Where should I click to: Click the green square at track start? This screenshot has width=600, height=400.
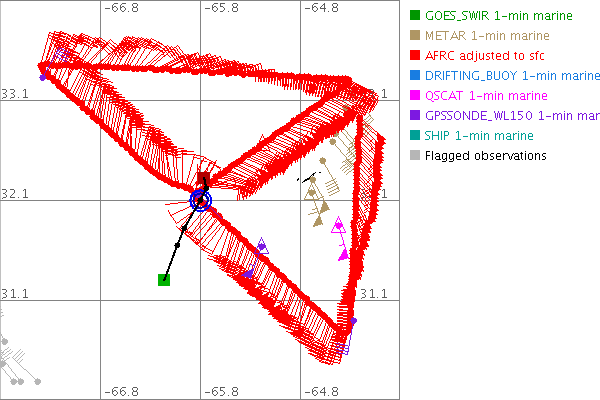[164, 279]
